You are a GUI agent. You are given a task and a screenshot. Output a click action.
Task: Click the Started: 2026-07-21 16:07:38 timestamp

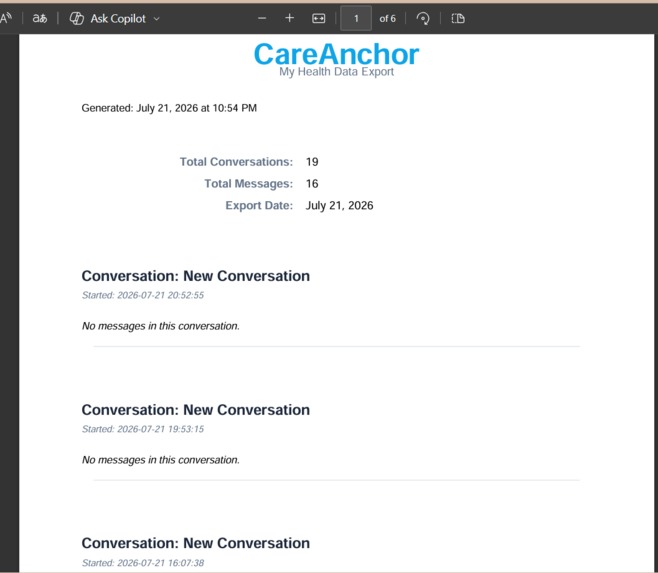pyautogui.click(x=143, y=563)
